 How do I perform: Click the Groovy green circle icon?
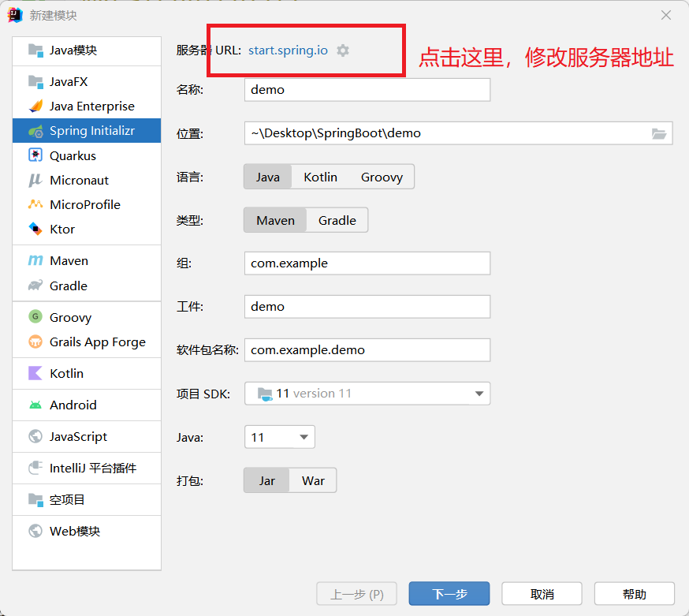[x=35, y=316]
